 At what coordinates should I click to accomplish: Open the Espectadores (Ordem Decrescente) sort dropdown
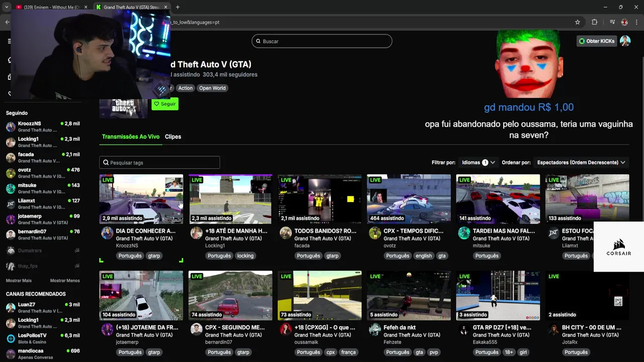(581, 162)
